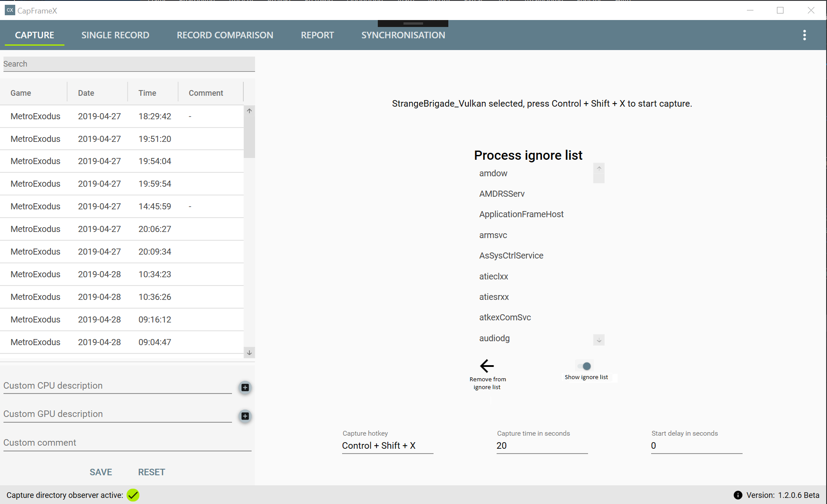Click the Start delay in seconds field

[696, 446]
